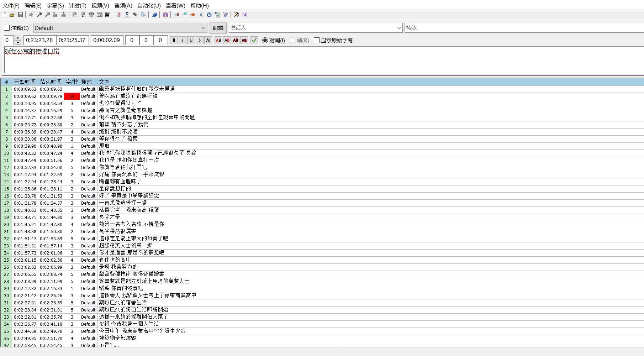Pick the shadow color (fourth AB)
Viewport: 644px width, 356px height.
point(244,40)
